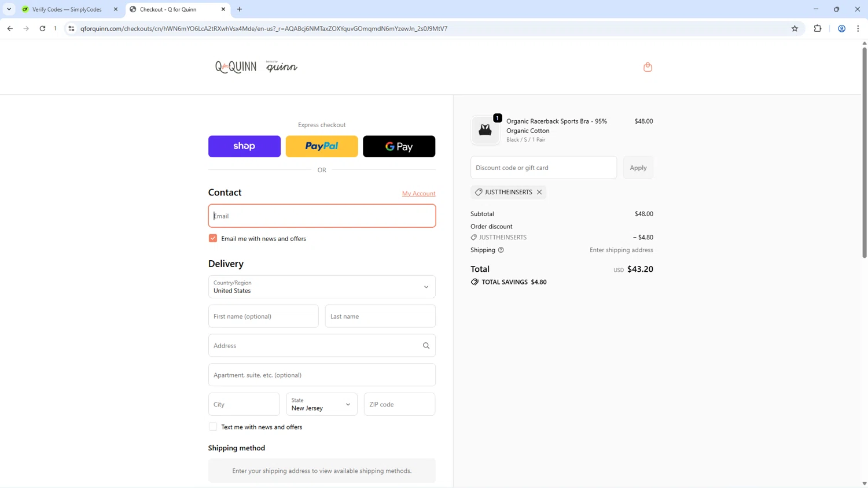Click the scrollbar down arrow
Image resolution: width=868 pixels, height=488 pixels.
(x=865, y=483)
